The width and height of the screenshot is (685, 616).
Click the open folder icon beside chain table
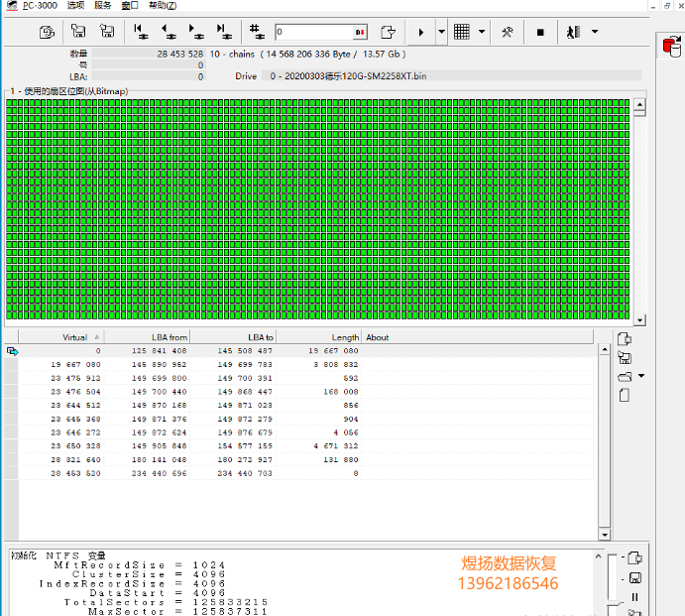(x=625, y=376)
